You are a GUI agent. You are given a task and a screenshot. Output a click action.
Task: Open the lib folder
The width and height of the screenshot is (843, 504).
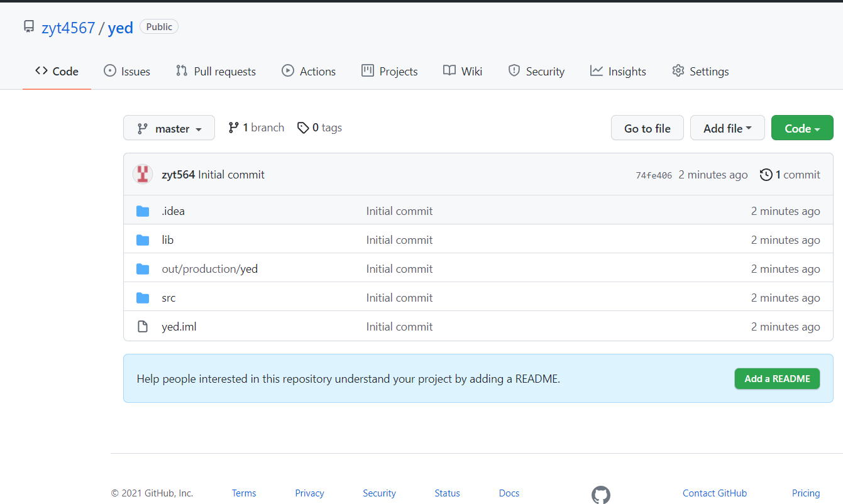(167, 240)
